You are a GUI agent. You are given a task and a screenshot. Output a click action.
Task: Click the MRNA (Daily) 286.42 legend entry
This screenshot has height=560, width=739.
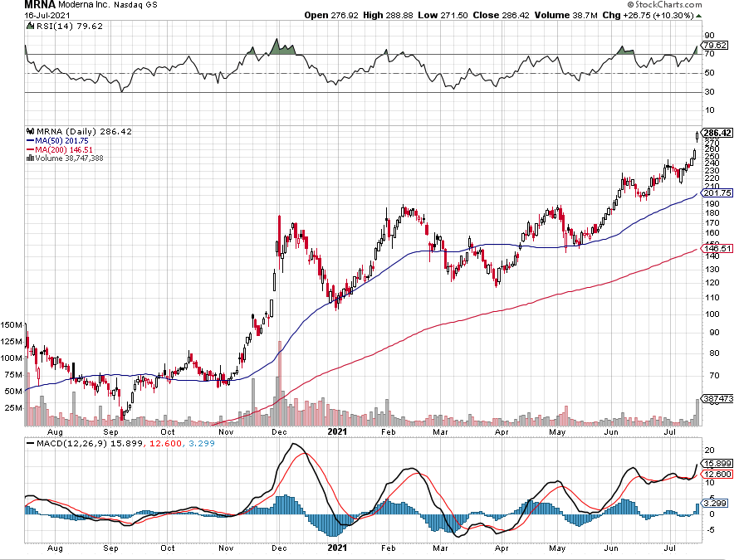pyautogui.click(x=85, y=131)
